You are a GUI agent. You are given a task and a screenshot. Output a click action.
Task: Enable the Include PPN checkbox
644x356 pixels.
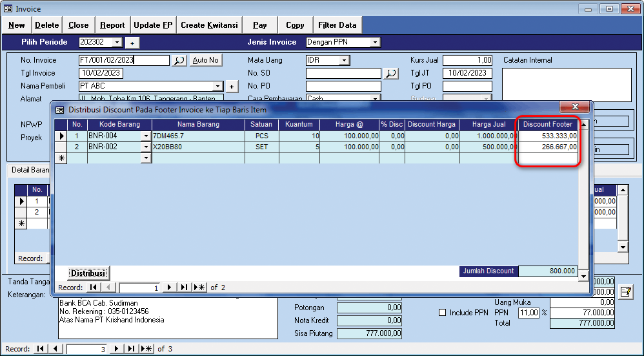point(442,313)
